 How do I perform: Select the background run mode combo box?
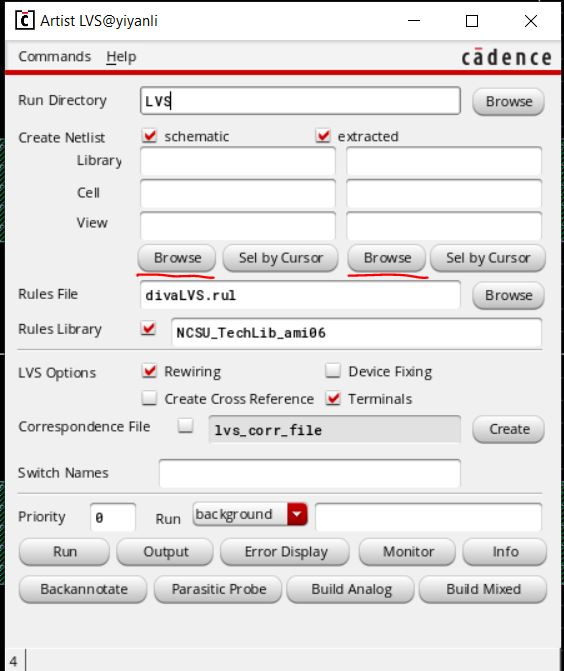(250, 514)
